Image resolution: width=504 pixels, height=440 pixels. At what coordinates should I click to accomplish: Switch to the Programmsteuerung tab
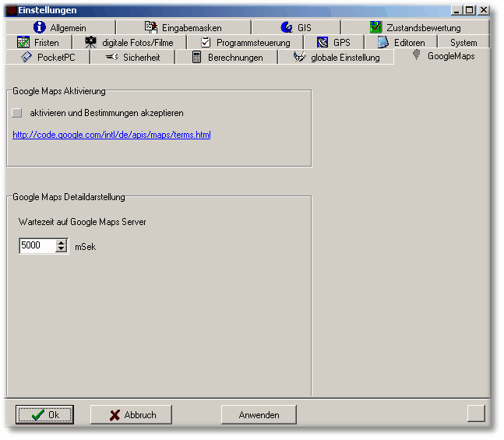252,42
